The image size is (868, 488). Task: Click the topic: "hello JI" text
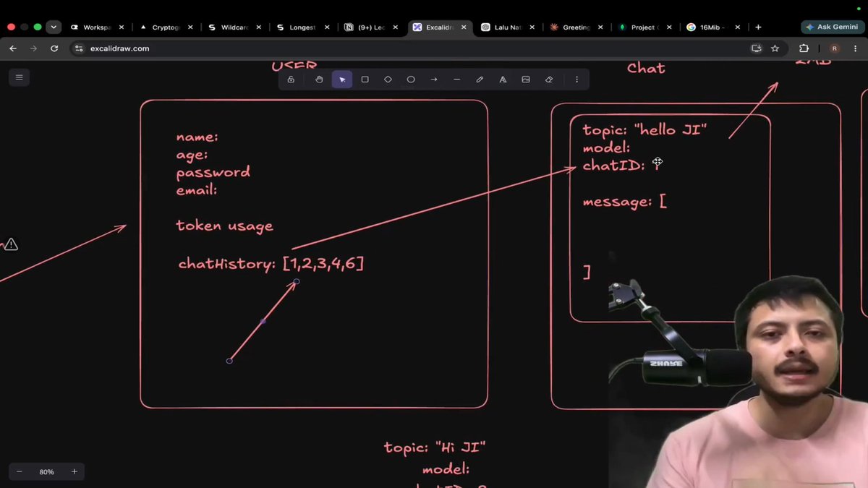point(644,130)
